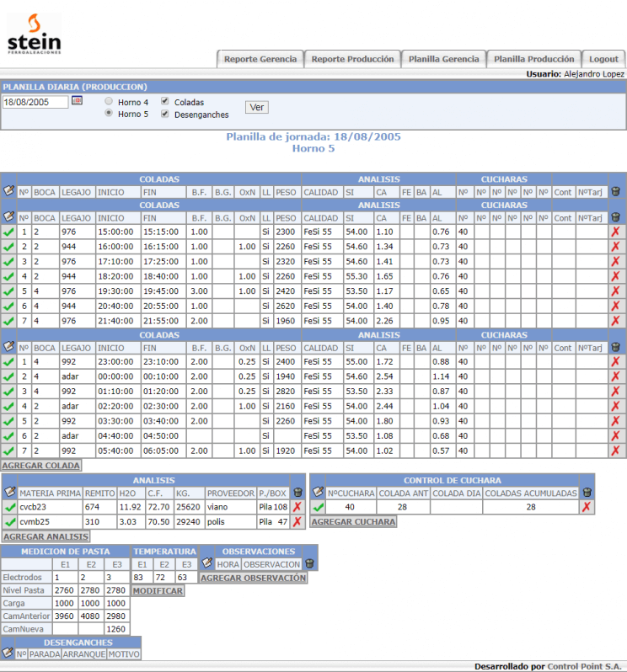
Task: Confirm cuchara number 40 control row
Action: click(318, 508)
